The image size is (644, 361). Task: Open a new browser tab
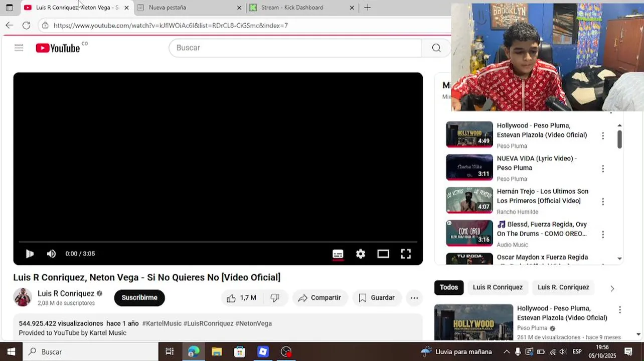pyautogui.click(x=367, y=8)
